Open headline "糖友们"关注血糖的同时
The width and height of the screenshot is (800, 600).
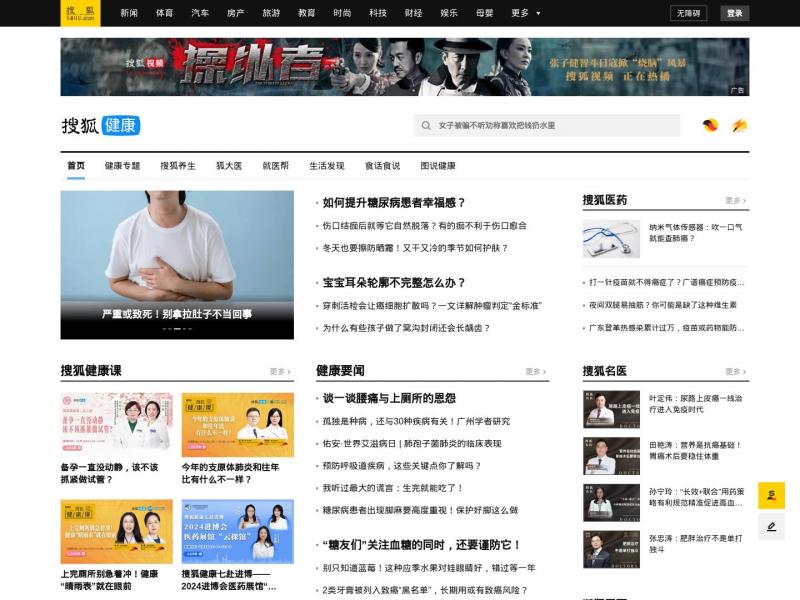(x=422, y=545)
